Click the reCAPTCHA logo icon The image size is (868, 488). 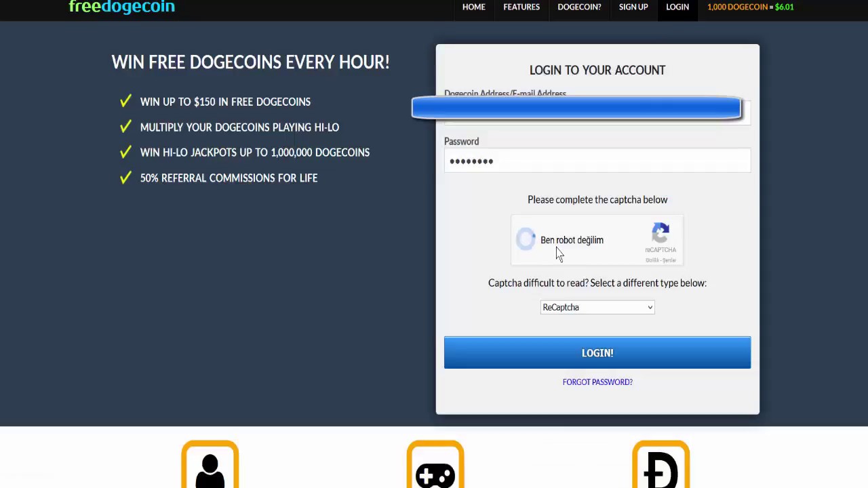660,233
